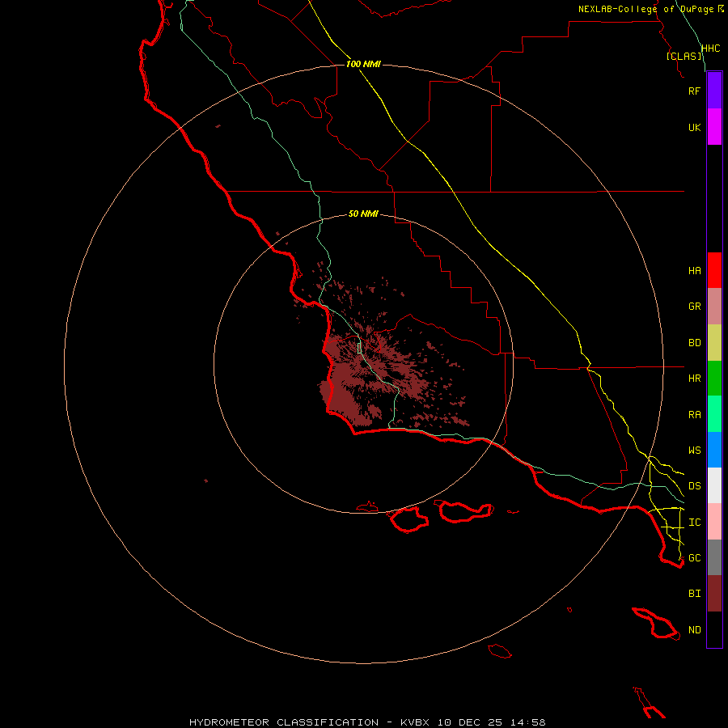Click the green HR legend swatch
The image size is (728, 728).
[x=714, y=379]
